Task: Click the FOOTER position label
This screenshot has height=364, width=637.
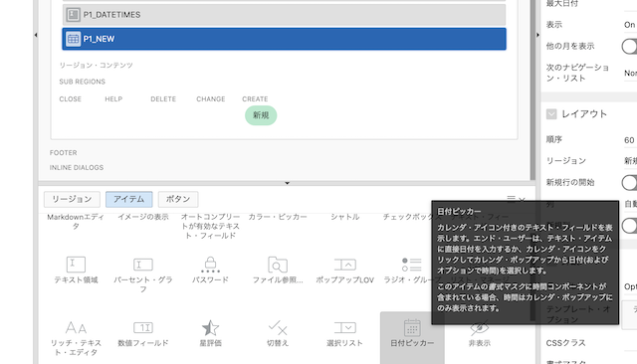Action: (x=63, y=153)
